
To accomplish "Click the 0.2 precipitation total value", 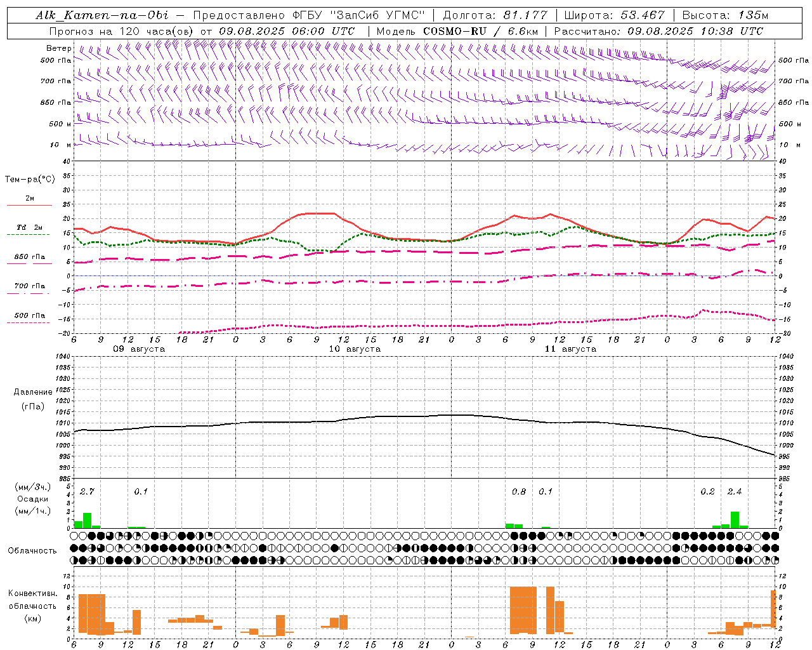I will [x=708, y=492].
